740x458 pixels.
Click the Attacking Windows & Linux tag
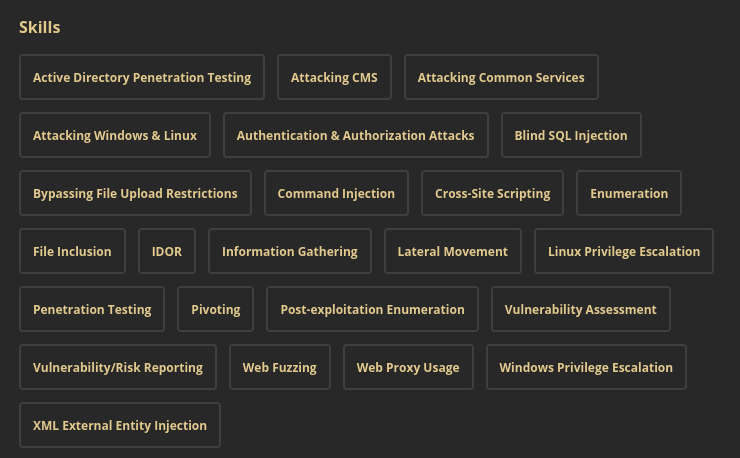click(x=115, y=135)
